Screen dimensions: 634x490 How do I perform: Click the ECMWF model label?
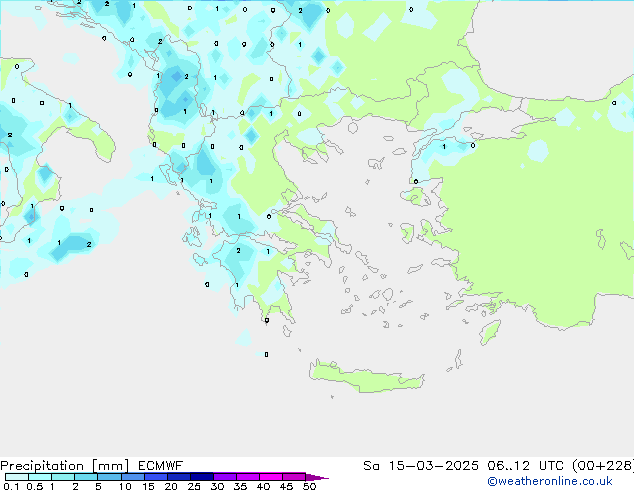pos(161,466)
